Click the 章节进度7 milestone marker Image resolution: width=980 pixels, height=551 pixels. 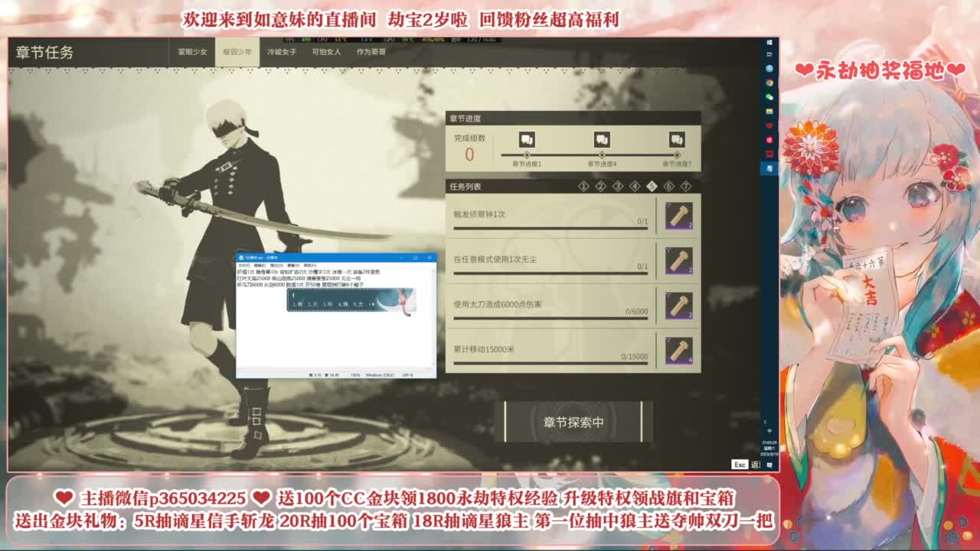tap(677, 155)
